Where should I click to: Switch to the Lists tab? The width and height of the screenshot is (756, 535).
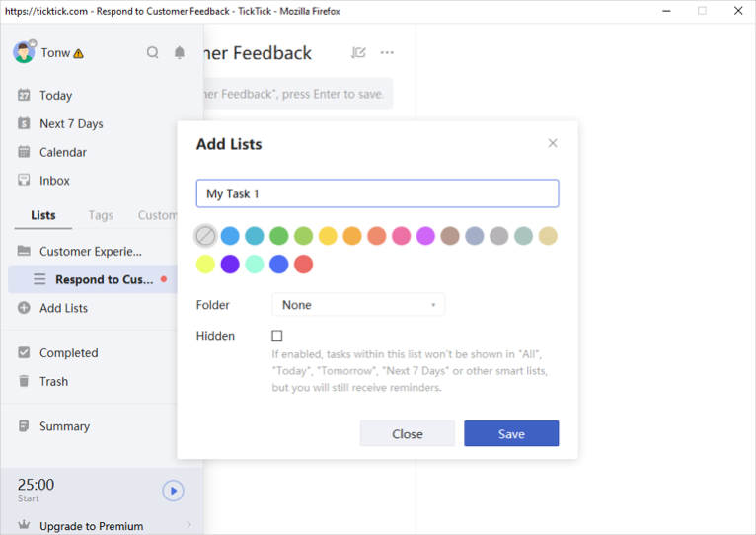pos(43,215)
